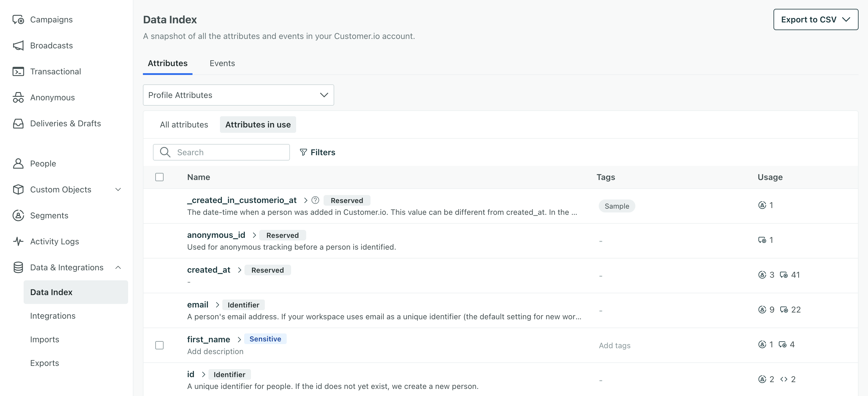Click Add tags for first_name

click(614, 346)
